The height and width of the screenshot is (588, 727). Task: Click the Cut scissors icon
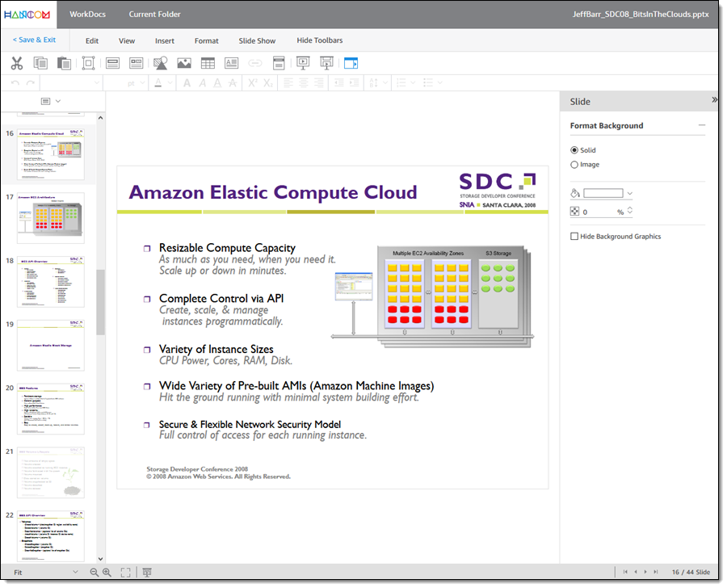click(x=16, y=62)
